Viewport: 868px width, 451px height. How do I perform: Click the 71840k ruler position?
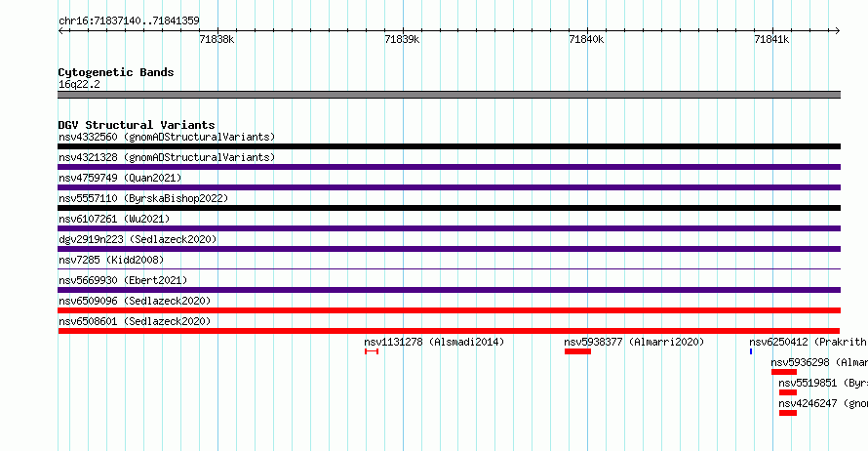click(x=587, y=39)
